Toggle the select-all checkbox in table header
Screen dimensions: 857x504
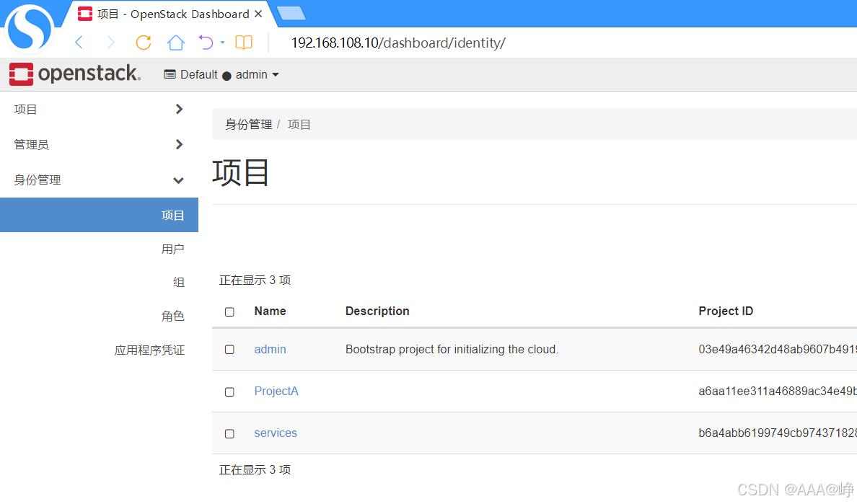[229, 311]
